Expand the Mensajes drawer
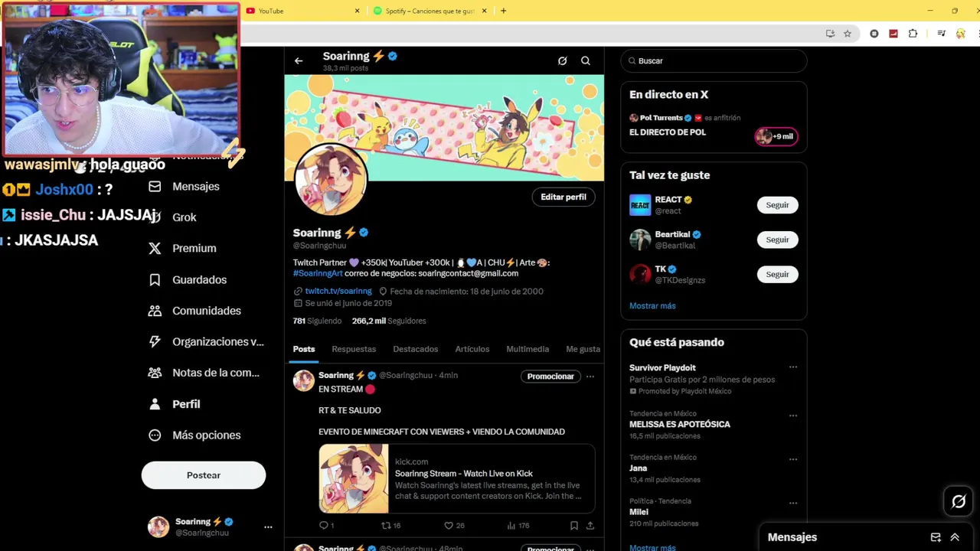Screen dimensions: 980x551 pos(955,538)
